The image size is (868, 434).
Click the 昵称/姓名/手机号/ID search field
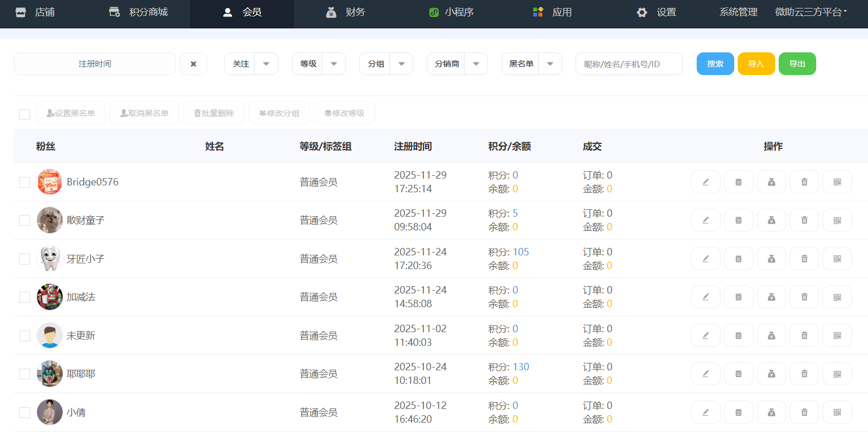point(628,64)
